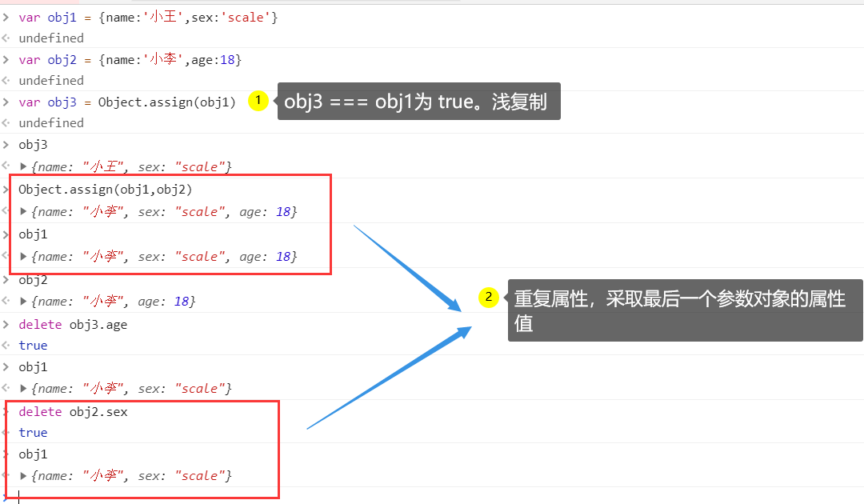
Task: Click yellow annotation badge number 2
Action: pos(489,297)
